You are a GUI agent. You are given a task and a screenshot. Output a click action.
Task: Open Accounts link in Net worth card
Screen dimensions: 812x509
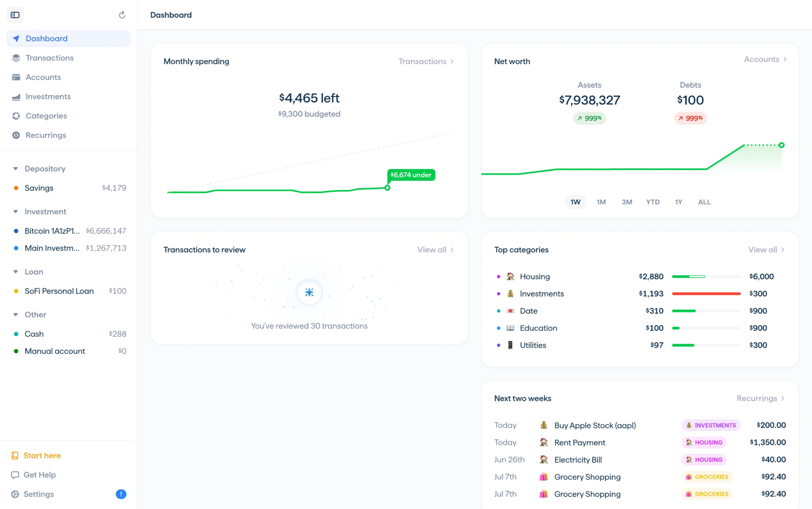tap(765, 59)
